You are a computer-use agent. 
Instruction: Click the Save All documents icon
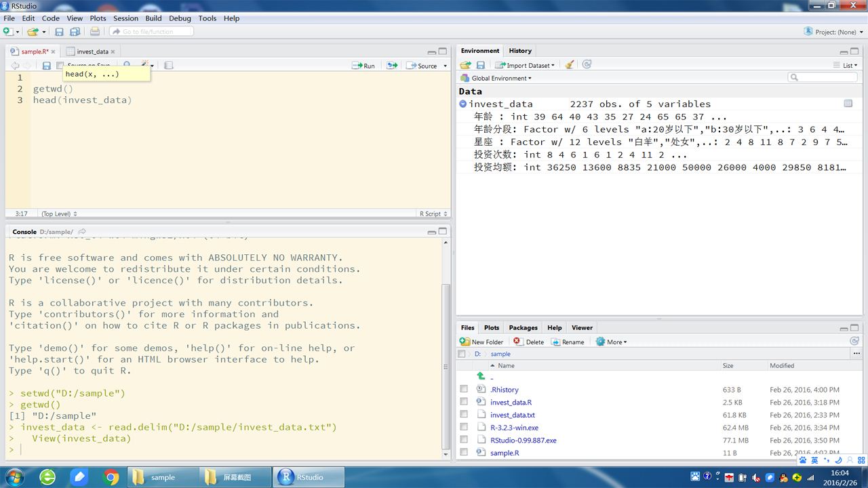pos(75,31)
